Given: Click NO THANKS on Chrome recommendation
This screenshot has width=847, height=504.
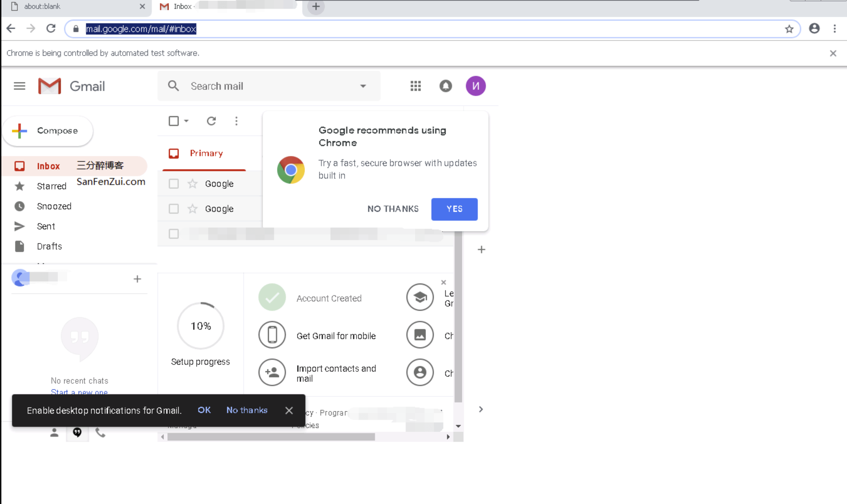Looking at the screenshot, I should click(x=393, y=209).
